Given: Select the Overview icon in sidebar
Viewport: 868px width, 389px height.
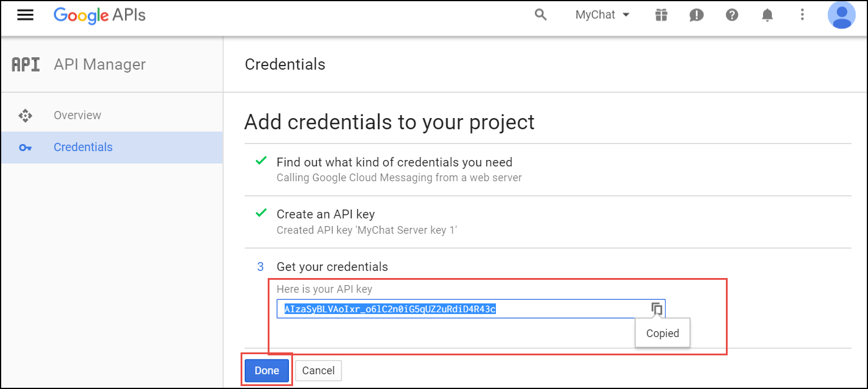Looking at the screenshot, I should pos(25,115).
